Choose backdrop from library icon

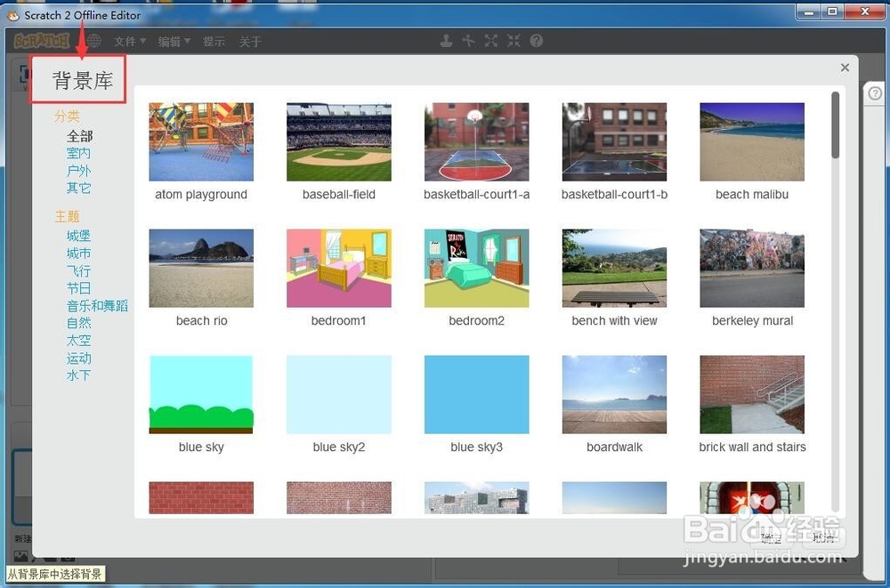20,556
